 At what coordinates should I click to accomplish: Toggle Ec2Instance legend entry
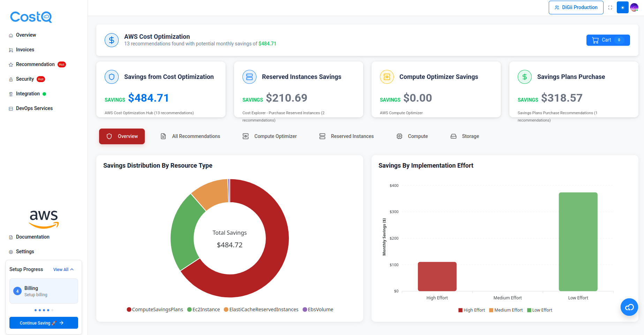tap(204, 309)
